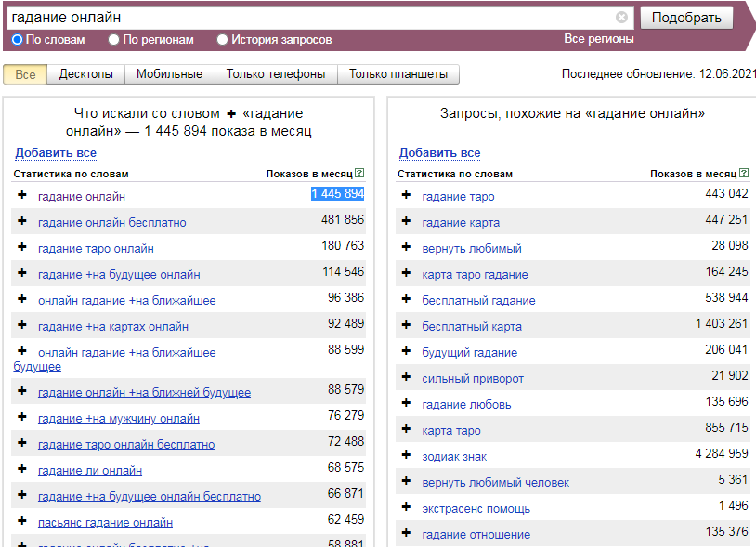
Task: Open help icon next to left 'Показов в месяц'
Action: coord(359,173)
